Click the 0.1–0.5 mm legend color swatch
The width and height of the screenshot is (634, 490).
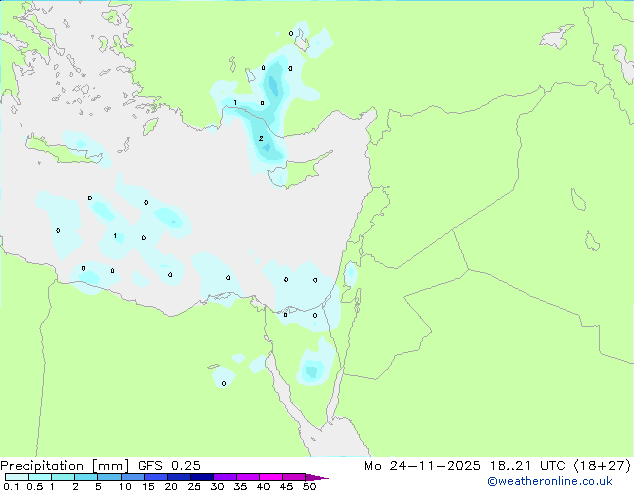(17, 477)
